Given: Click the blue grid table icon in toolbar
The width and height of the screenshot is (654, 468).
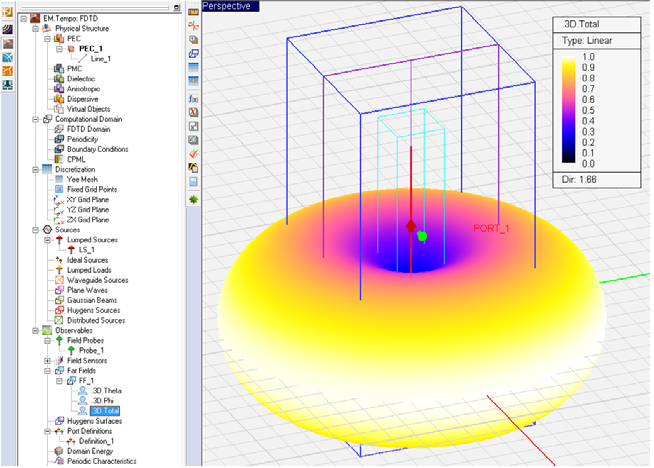Looking at the screenshot, I should click(x=193, y=69).
